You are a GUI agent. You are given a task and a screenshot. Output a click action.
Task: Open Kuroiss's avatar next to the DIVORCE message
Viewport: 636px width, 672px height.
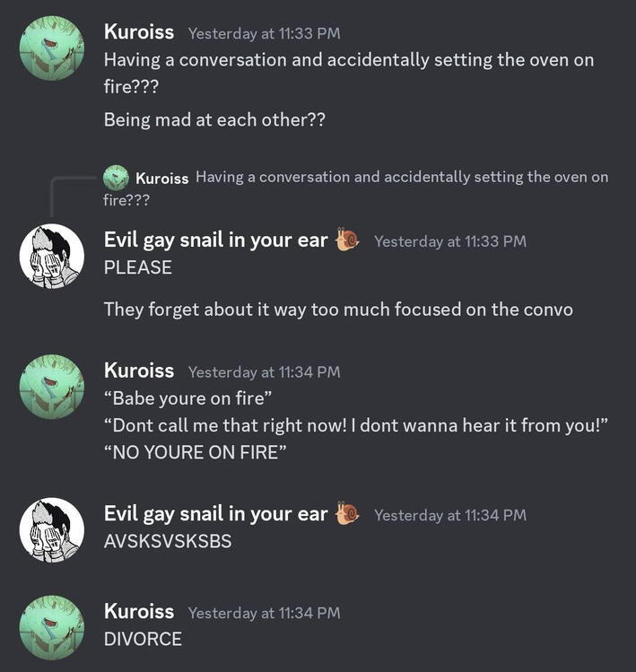(52, 627)
